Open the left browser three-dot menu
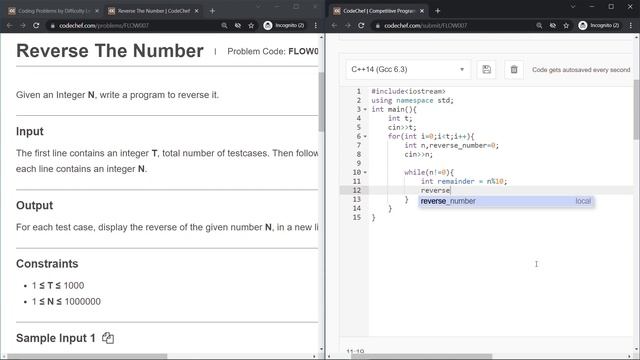This screenshot has width=640, height=360. coord(316,25)
